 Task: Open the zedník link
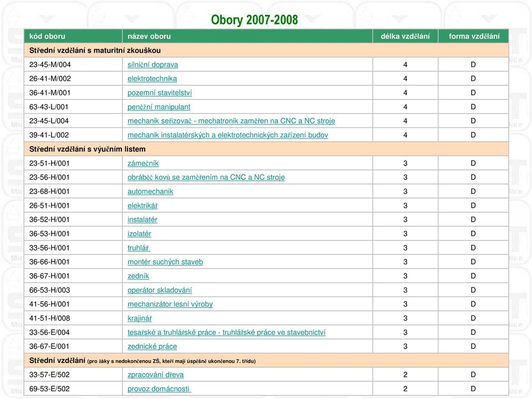point(138,276)
